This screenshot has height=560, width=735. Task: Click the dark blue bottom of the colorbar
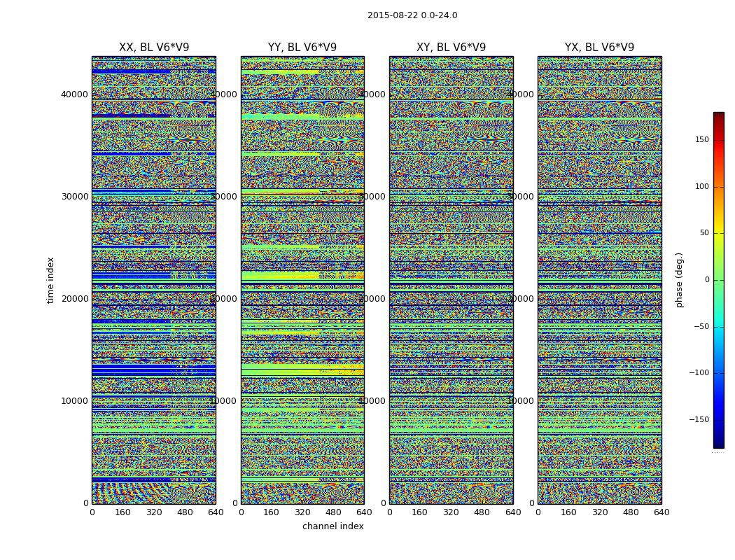point(718,444)
